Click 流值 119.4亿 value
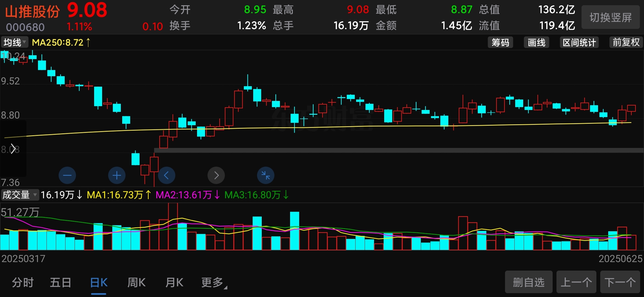Image resolution: width=644 pixels, height=297 pixels. click(x=557, y=26)
